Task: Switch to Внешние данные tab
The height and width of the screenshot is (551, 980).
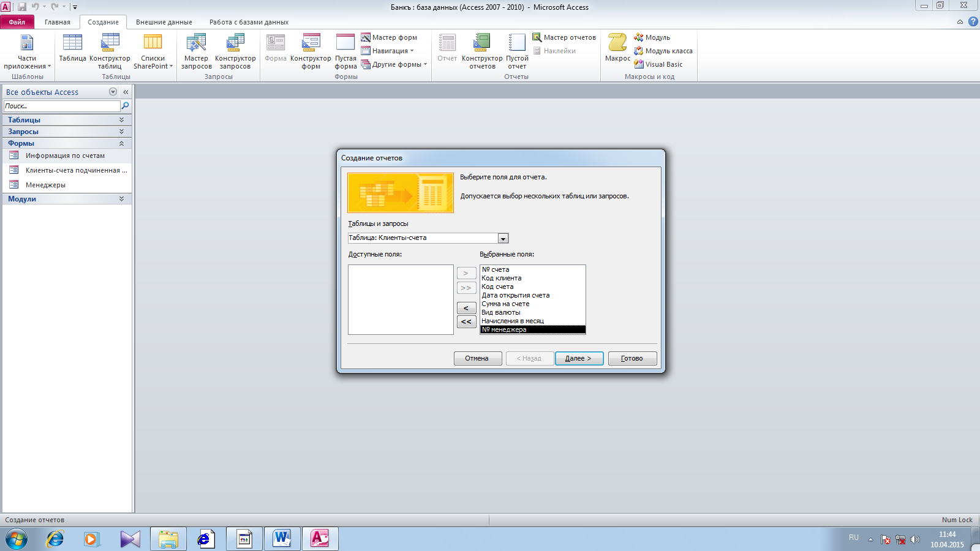Action: coord(164,22)
